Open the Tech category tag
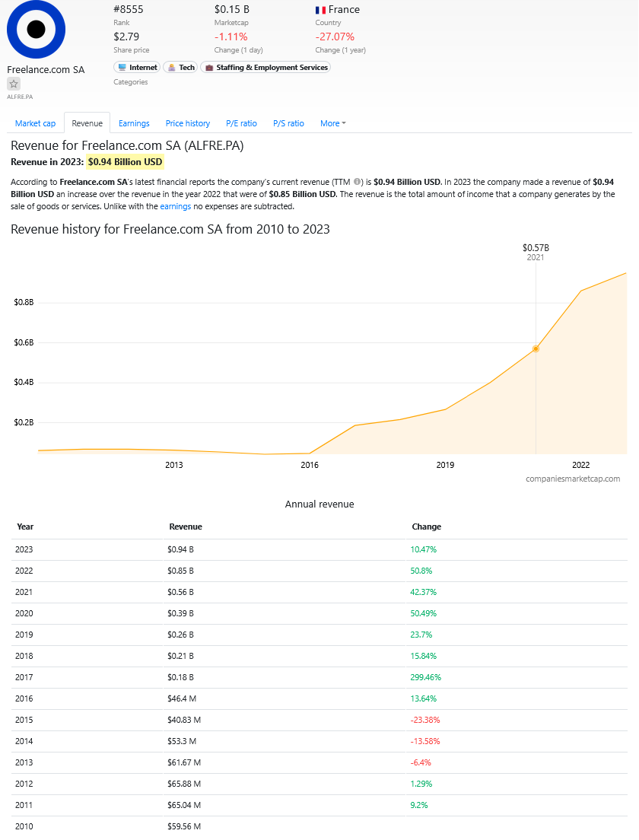The image size is (639, 840). [180, 68]
